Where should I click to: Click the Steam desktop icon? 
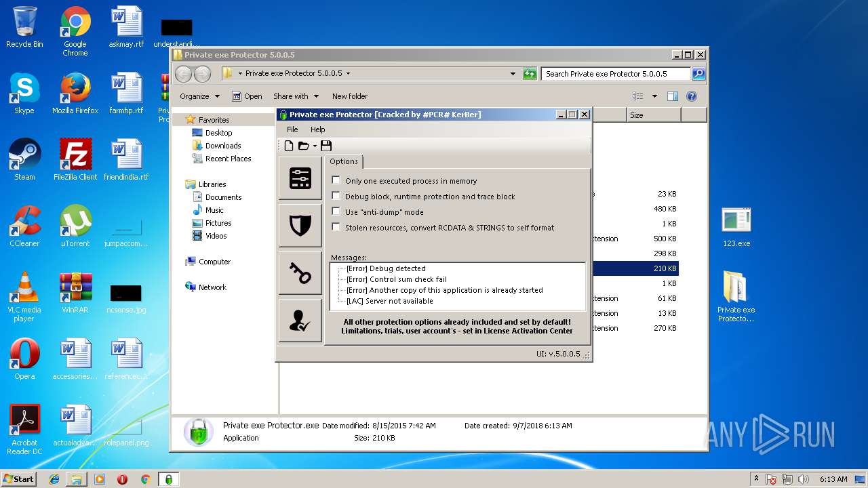tap(24, 160)
